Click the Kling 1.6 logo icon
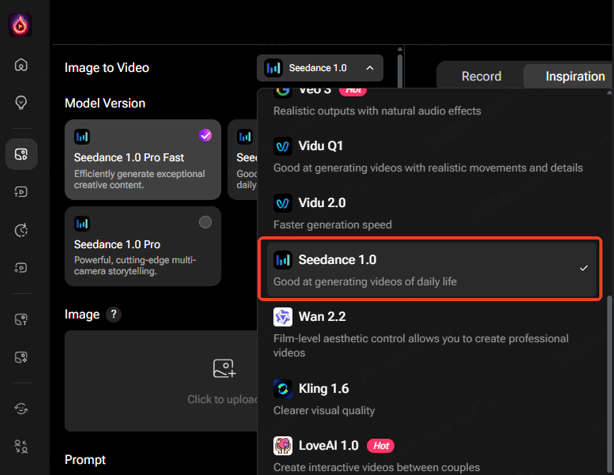The image size is (614, 475). point(283,389)
